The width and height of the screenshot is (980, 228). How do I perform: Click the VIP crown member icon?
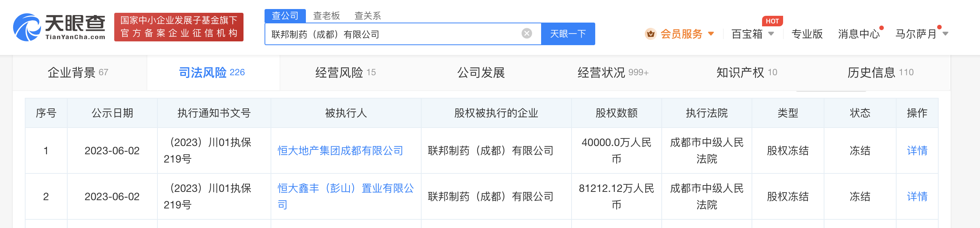click(x=650, y=34)
